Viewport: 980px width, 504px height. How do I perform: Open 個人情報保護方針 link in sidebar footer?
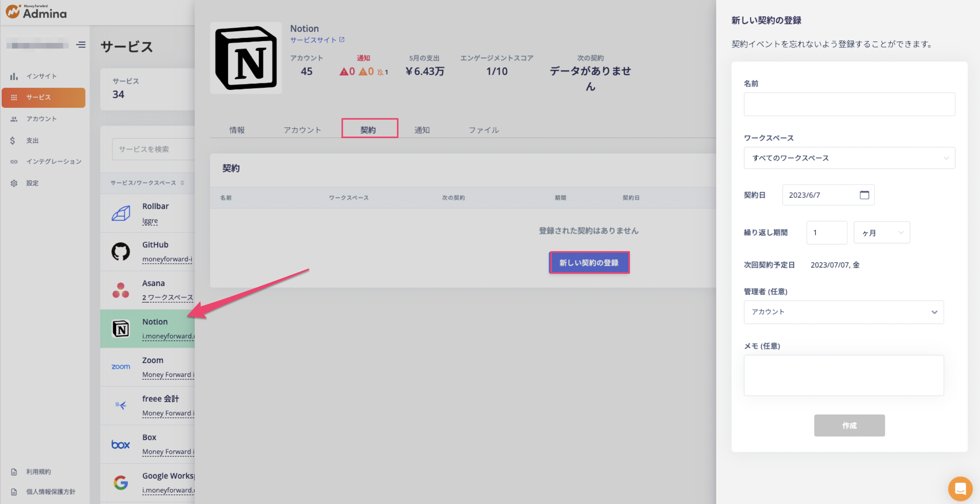(51, 492)
